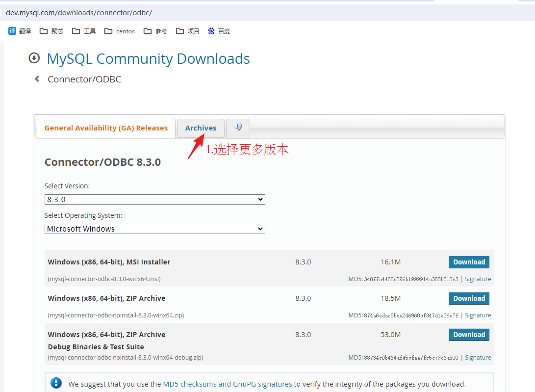Click the translate bookmark icon
The height and width of the screenshot is (392, 535).
[x=12, y=31]
